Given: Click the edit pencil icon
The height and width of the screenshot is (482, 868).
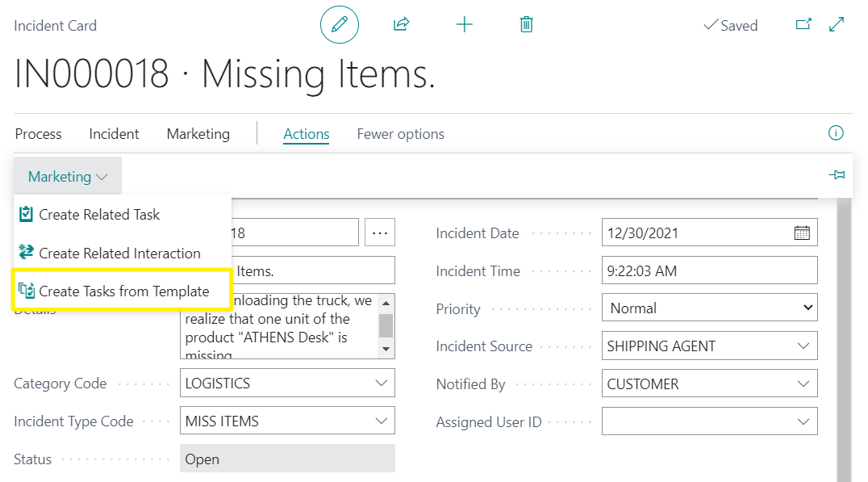Looking at the screenshot, I should 339,24.
